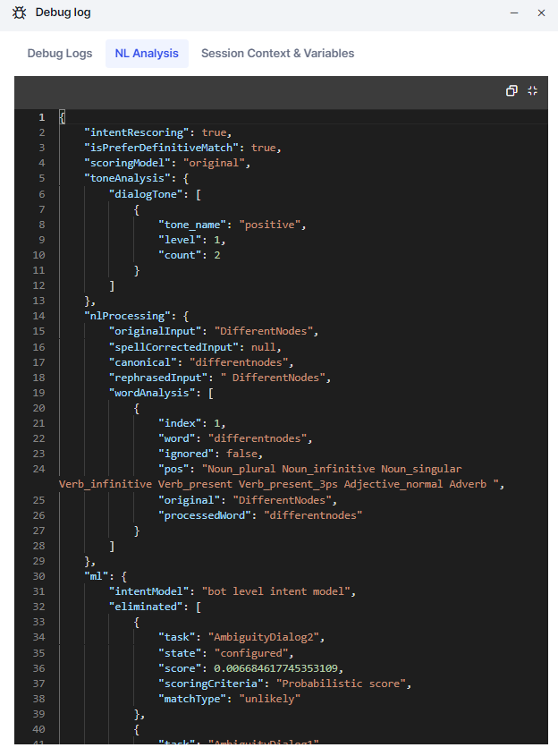
Task: Minimize the Debug log panel
Action: 513,13
